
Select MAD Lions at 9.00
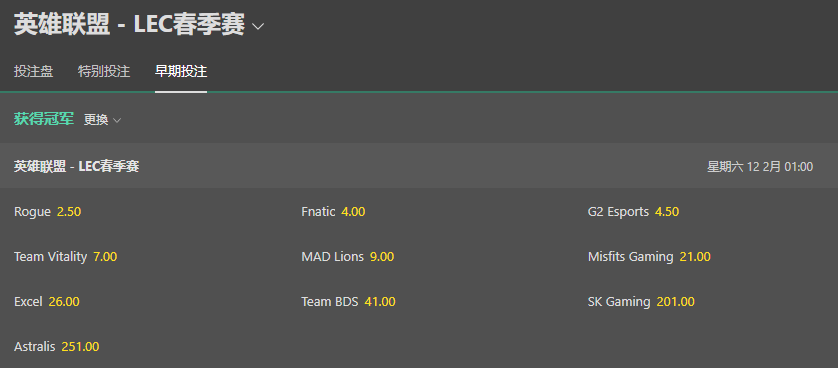tap(348, 257)
